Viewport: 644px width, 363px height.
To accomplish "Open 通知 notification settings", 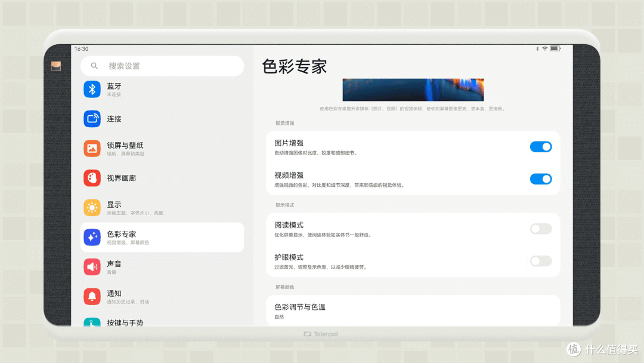I will [162, 296].
